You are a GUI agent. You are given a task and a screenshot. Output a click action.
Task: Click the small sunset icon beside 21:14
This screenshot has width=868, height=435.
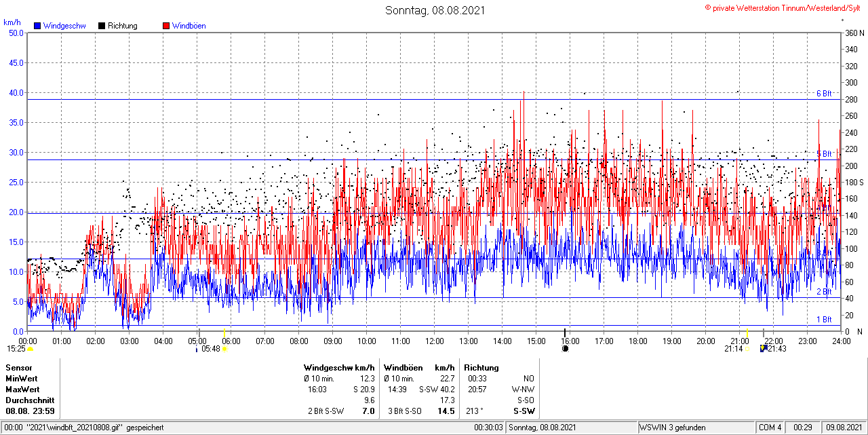point(747,349)
